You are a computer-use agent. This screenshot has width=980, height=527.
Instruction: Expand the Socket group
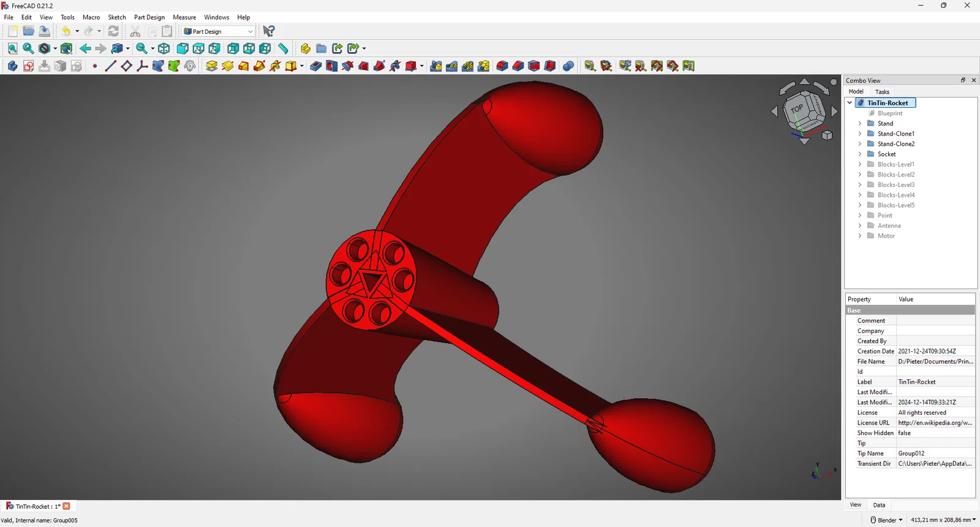860,154
